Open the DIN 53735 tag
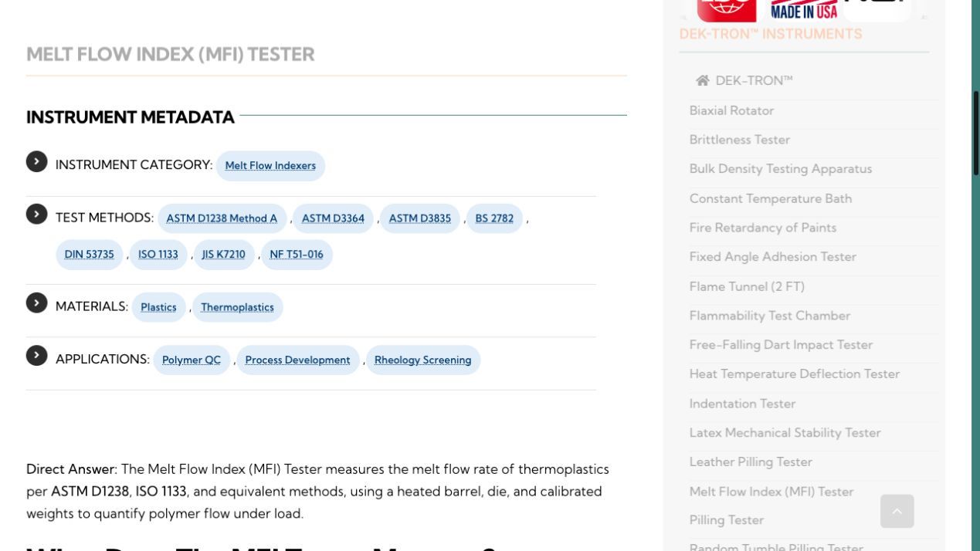 pos(89,255)
